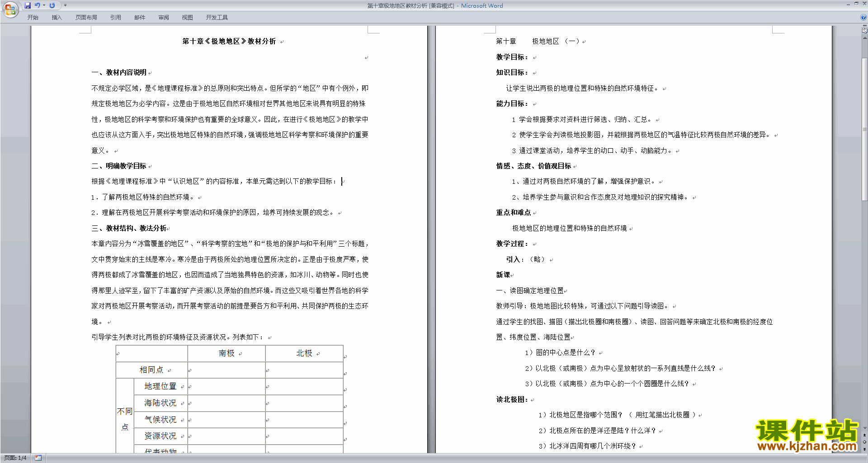Click the 气候状况 table cell

[x=160, y=420]
